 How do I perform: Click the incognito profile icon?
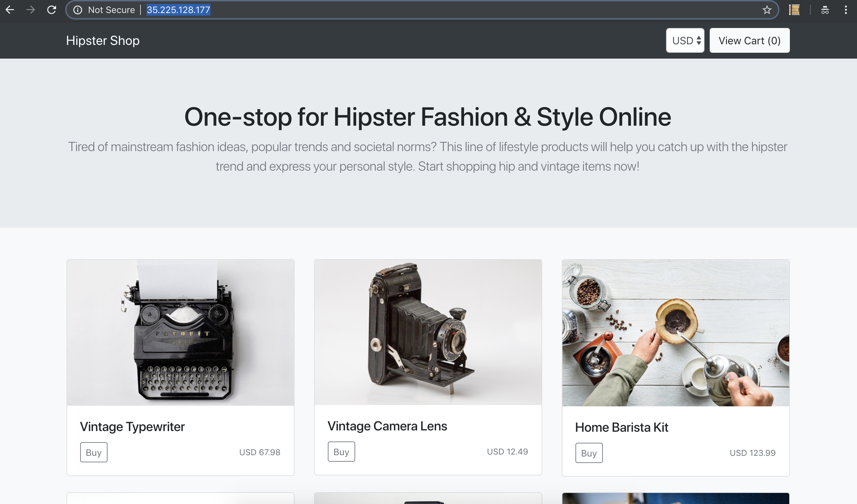pos(825,10)
